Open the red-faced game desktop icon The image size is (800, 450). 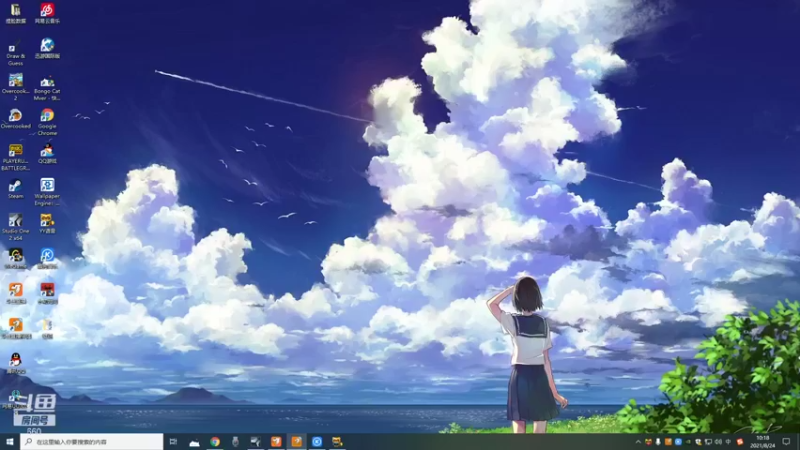[x=47, y=293]
